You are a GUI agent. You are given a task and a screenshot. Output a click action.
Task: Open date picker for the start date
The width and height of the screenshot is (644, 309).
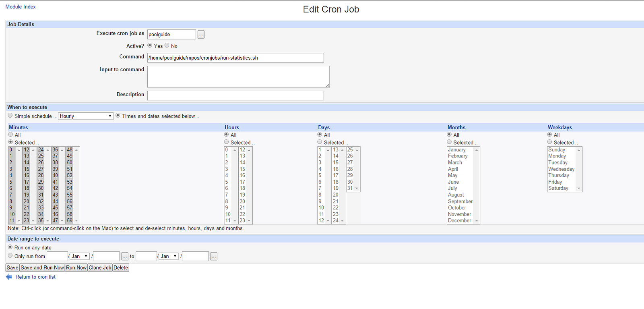[125, 256]
